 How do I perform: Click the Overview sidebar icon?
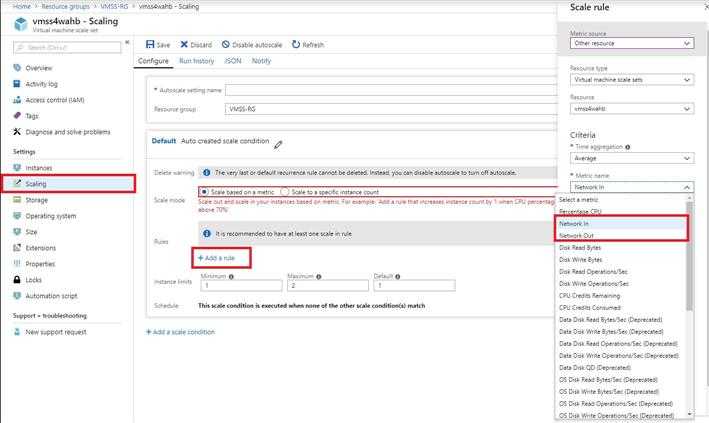pyautogui.click(x=17, y=68)
